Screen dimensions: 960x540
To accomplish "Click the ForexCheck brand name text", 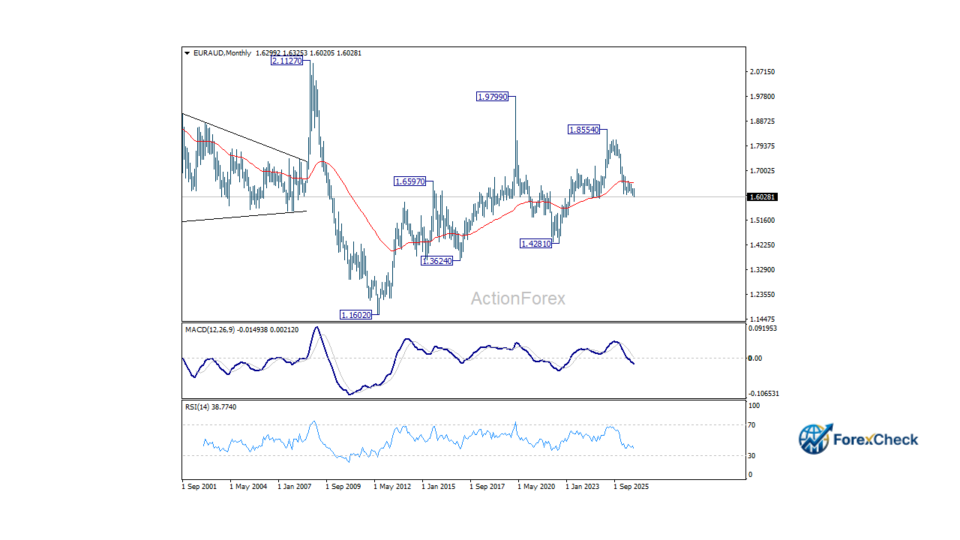I will coord(876,440).
